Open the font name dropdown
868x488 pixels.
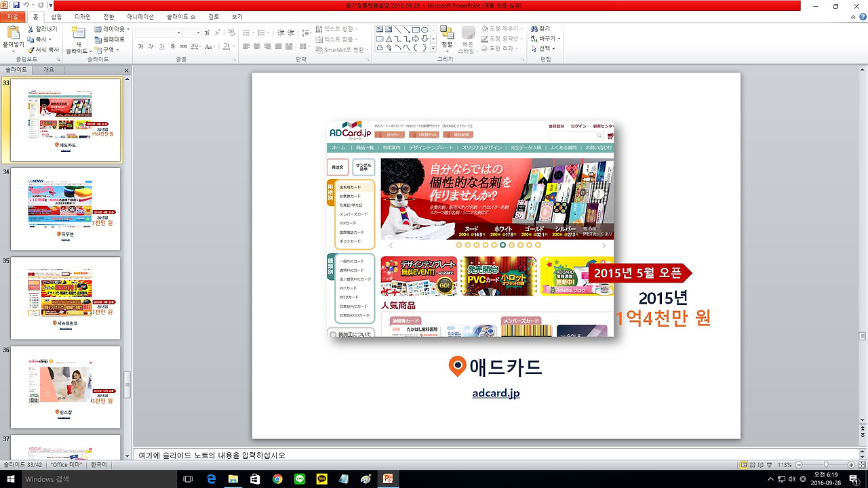point(180,33)
